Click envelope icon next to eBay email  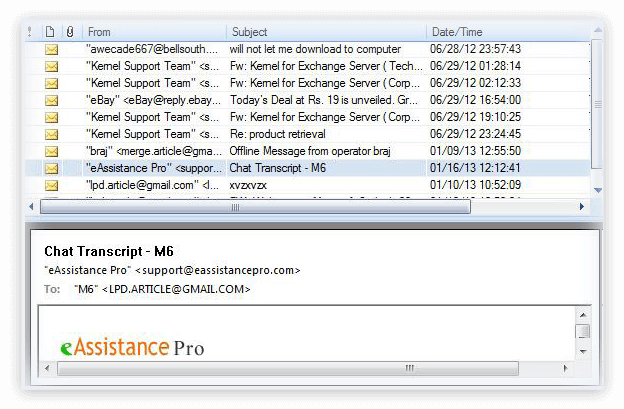pyautogui.click(x=51, y=100)
